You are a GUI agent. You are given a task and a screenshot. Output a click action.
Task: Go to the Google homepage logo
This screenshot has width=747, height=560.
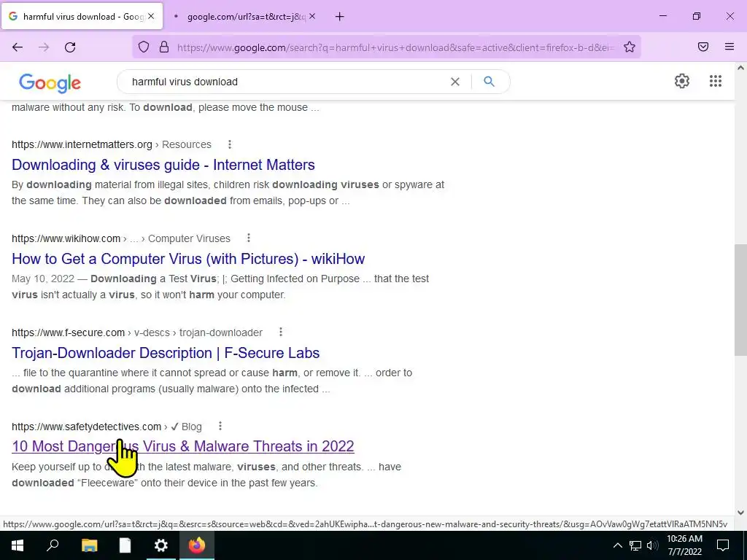pyautogui.click(x=50, y=83)
